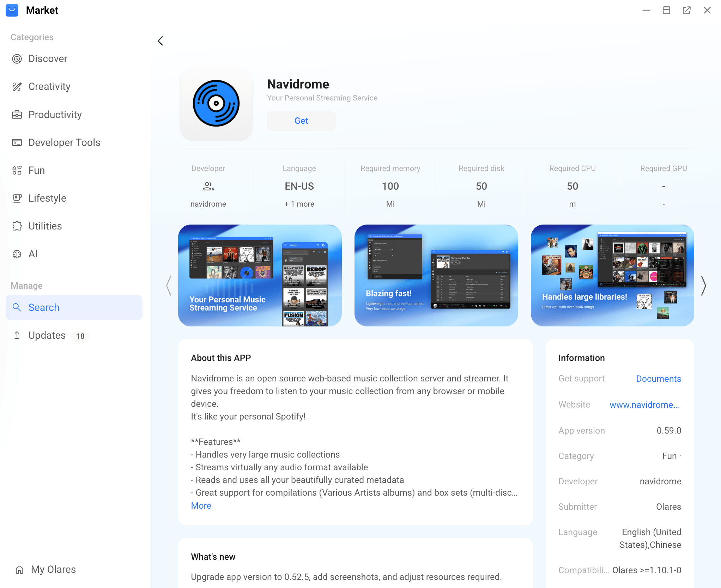Open the Discover category

[74, 59]
